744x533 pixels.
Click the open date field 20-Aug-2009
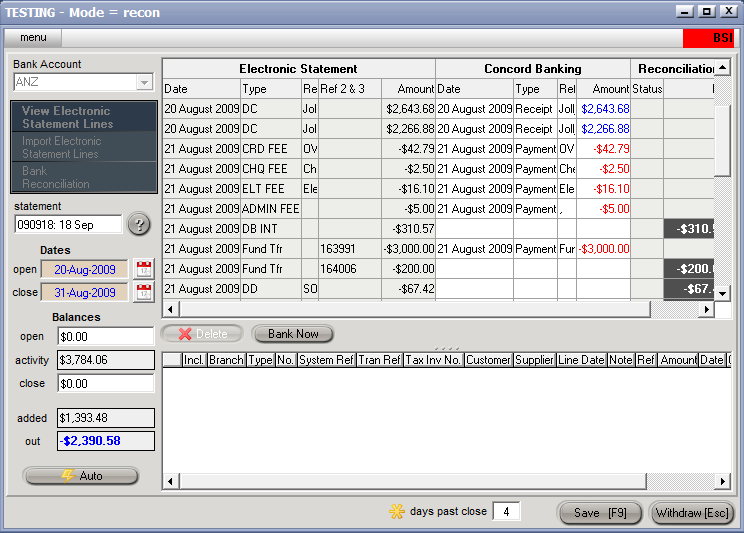click(x=84, y=270)
